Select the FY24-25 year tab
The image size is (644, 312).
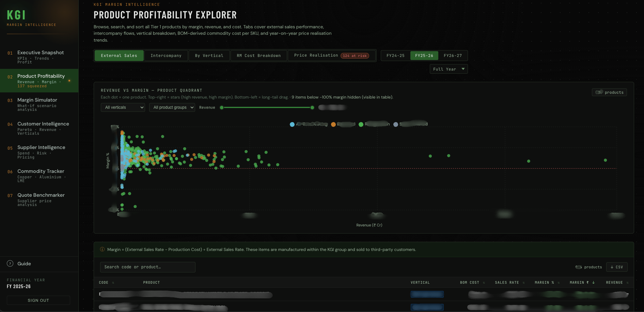pyautogui.click(x=395, y=56)
